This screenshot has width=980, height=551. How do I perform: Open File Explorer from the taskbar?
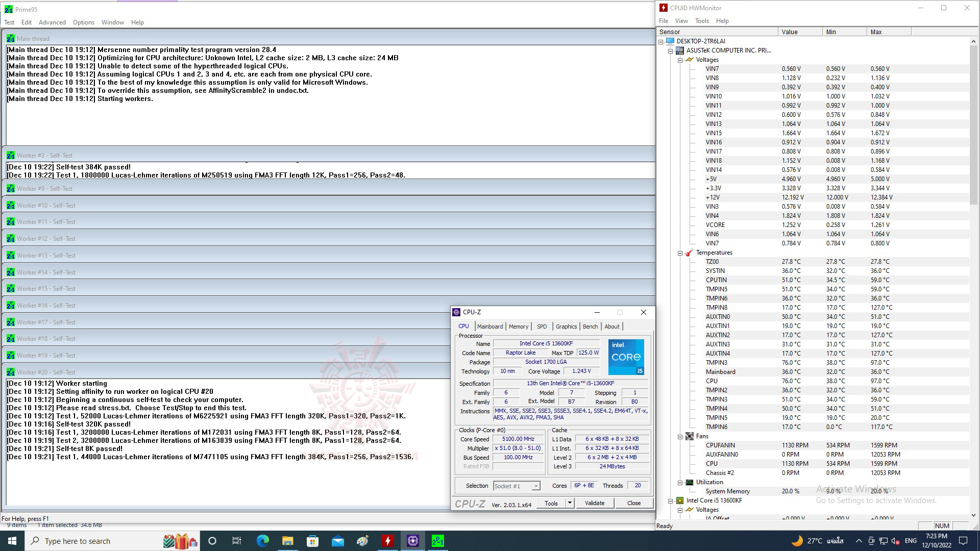288,541
